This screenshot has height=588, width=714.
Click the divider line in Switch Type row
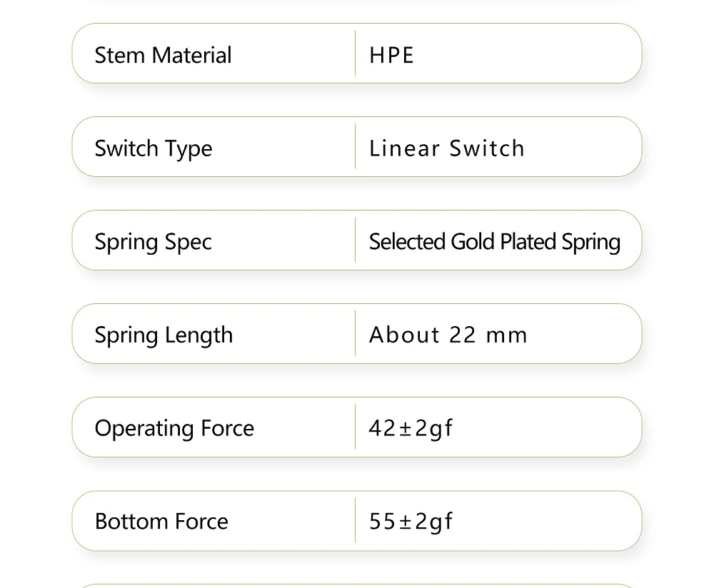pos(355,146)
